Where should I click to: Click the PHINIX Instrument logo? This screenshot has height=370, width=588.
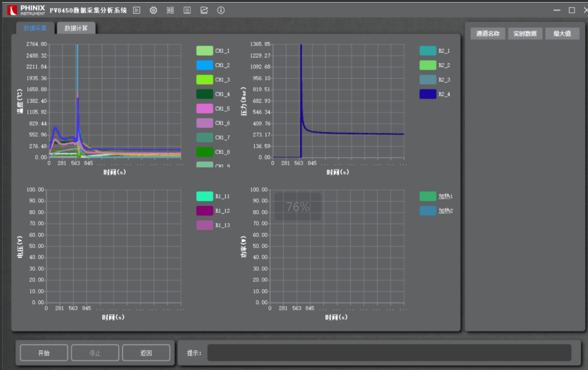[26, 10]
